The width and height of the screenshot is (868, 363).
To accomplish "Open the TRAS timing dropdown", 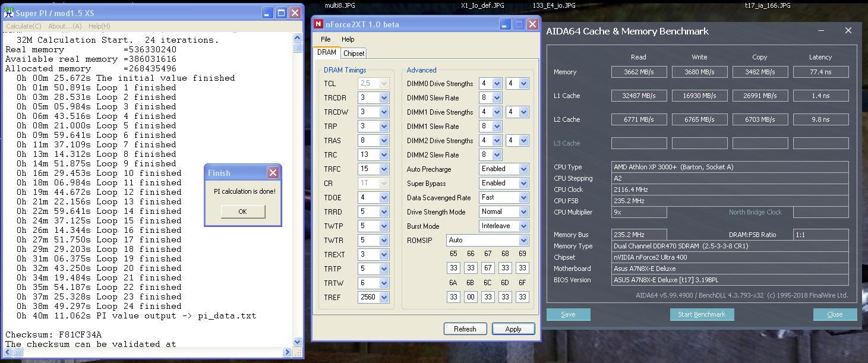I will tap(384, 141).
